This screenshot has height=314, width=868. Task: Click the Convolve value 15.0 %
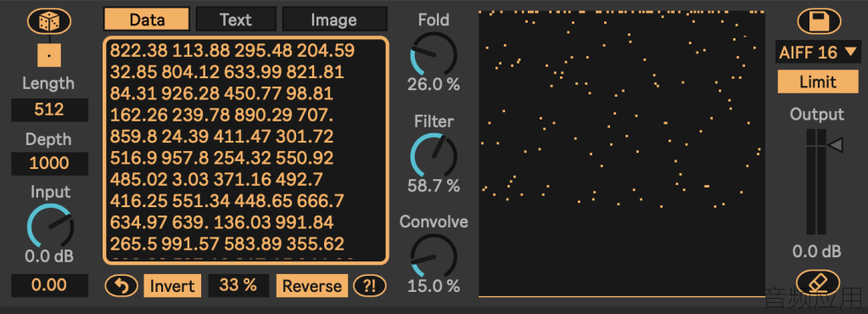pyautogui.click(x=434, y=286)
